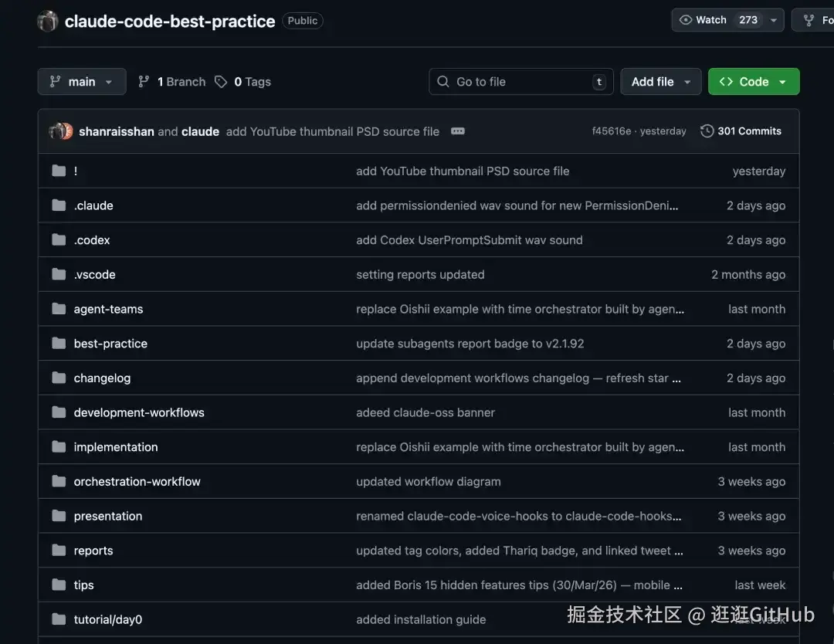Click the fork icon
Viewport: 834px width, 644px height.
coord(809,20)
